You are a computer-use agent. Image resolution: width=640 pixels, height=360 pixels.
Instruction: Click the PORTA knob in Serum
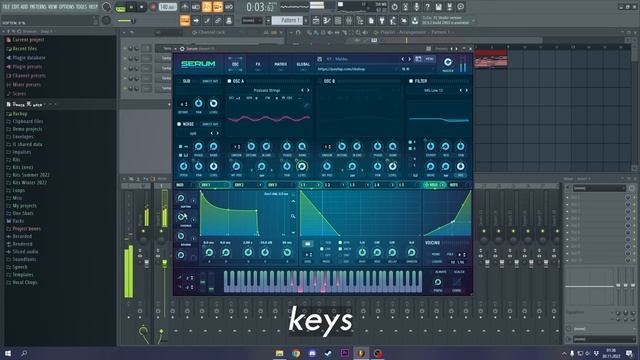[x=438, y=282]
